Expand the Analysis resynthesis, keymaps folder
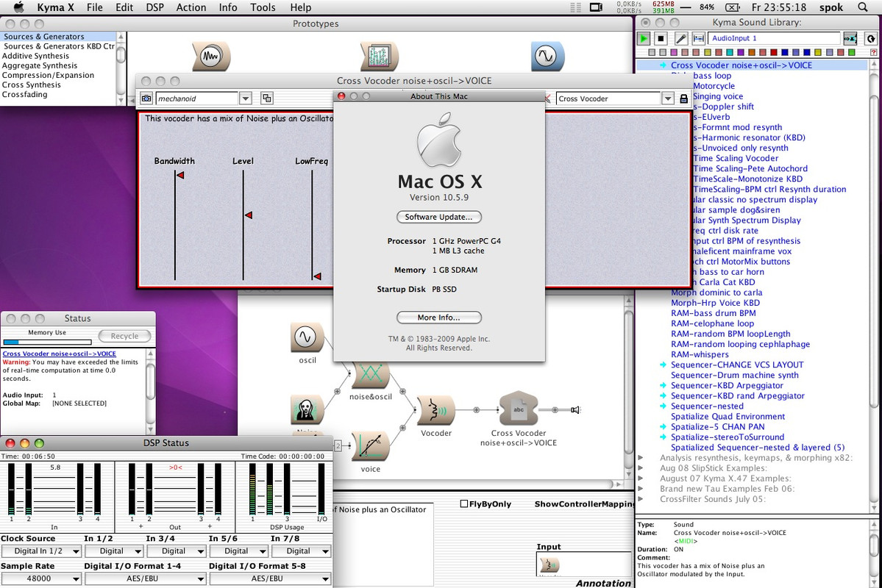Viewport: 882px width, 588px height. (x=641, y=458)
